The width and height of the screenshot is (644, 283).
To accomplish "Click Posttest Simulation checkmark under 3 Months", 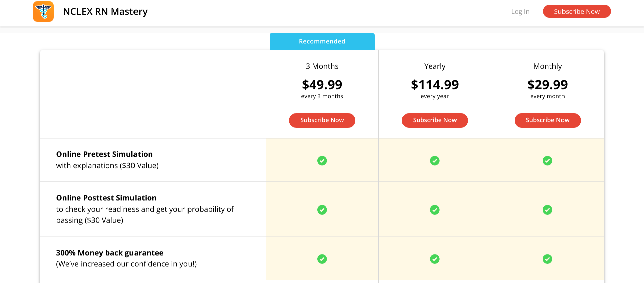I will click(322, 210).
